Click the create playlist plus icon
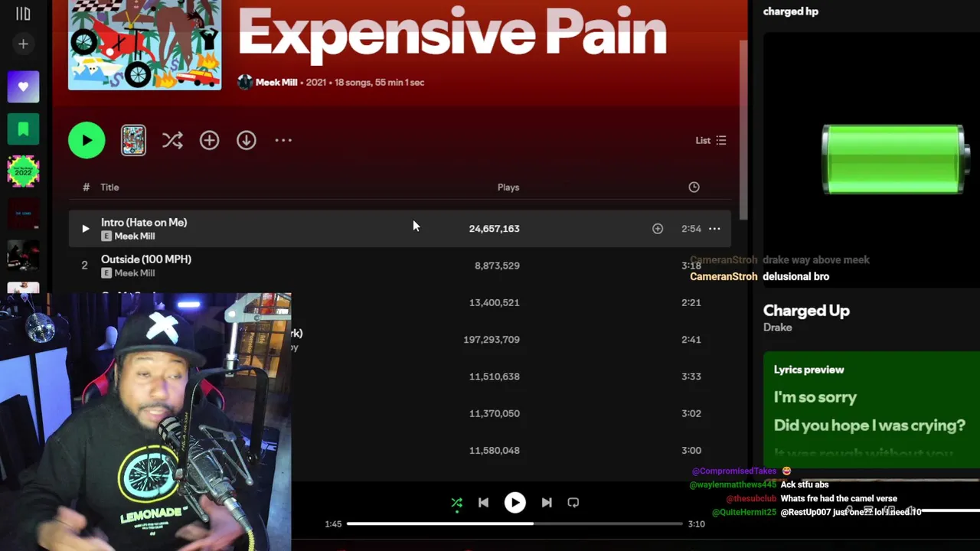The width and height of the screenshot is (980, 551). 23,44
